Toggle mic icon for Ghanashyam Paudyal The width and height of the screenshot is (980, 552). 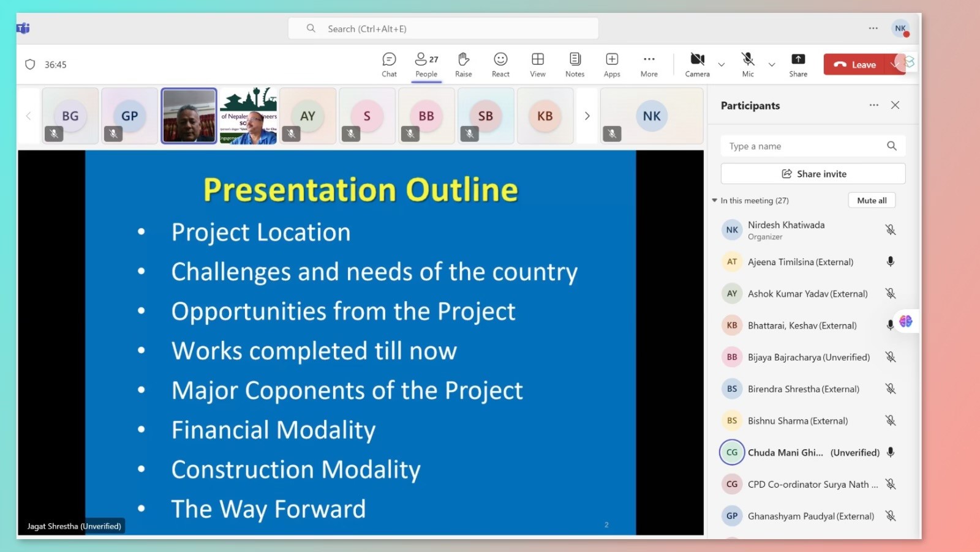891,516
